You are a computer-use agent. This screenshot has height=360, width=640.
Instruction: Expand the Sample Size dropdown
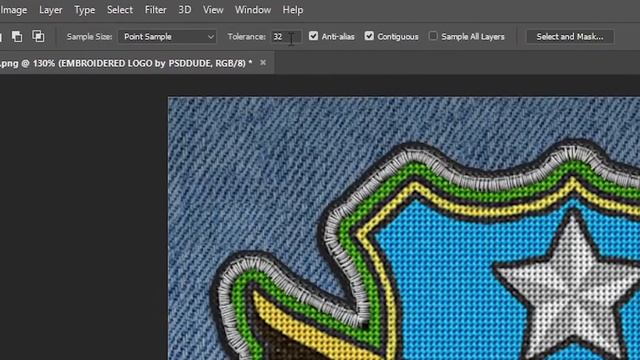point(167,37)
